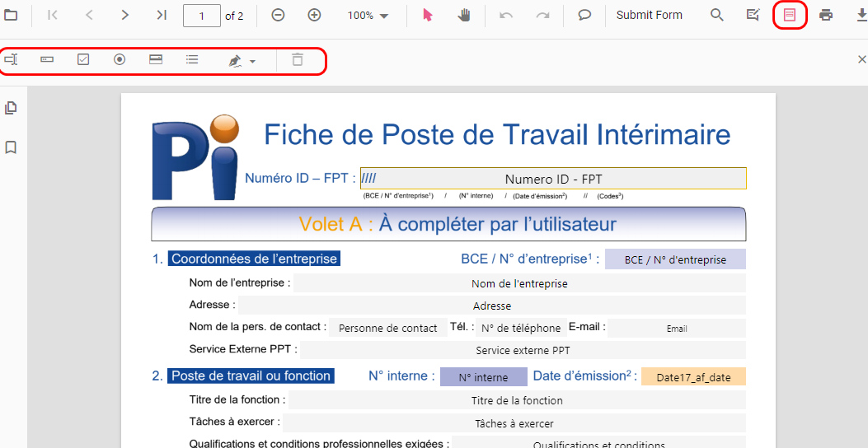Viewport: 868px width, 448px height.
Task: Click the Adresse form field
Action: coord(491,306)
